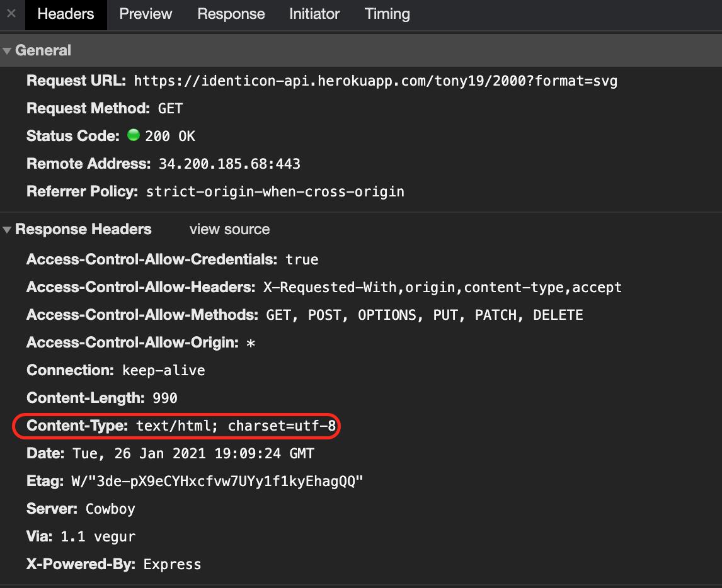This screenshot has height=588, width=722.
Task: Click the General section triangle icon
Action: (7, 50)
